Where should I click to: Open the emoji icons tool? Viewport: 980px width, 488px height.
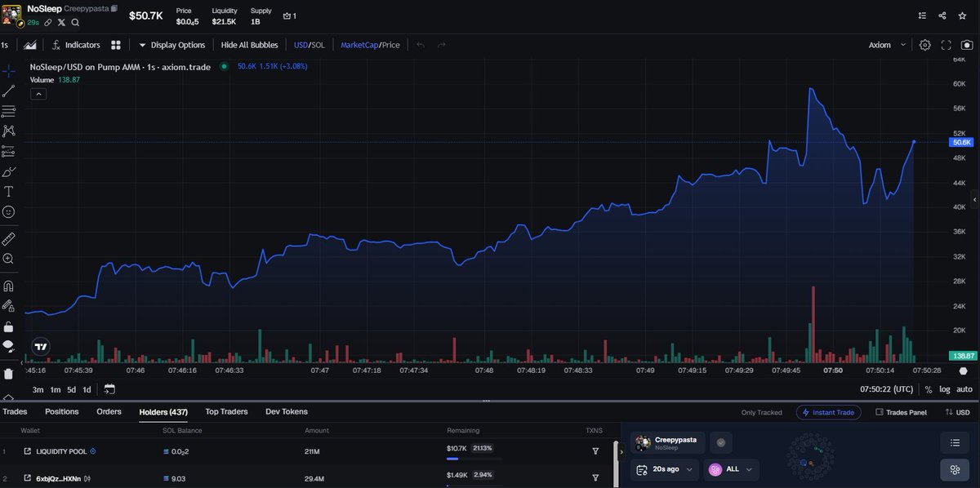coord(8,211)
